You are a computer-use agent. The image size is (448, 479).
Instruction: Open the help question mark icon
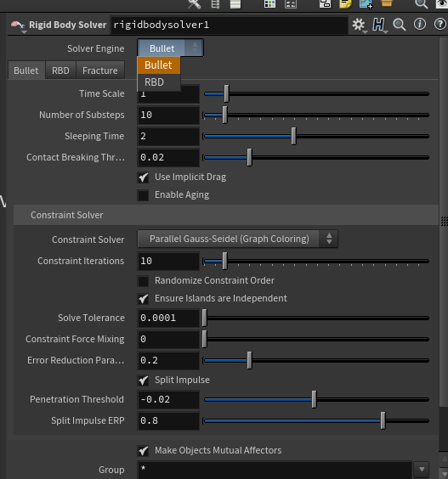tap(439, 24)
